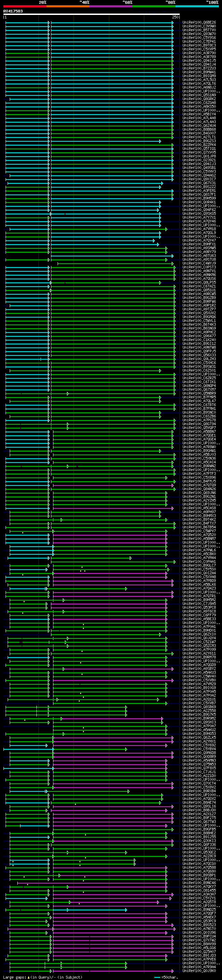This screenshot has width=222, height=980.
Task: Click label UniRef100_C0PAA1
Action: pyautogui.click(x=199, y=561)
